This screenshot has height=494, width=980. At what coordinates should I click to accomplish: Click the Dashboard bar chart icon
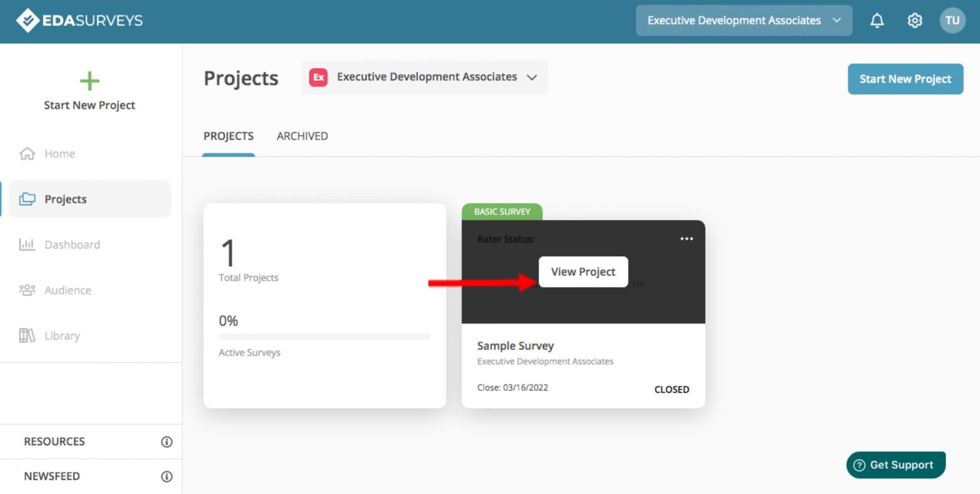(27, 245)
